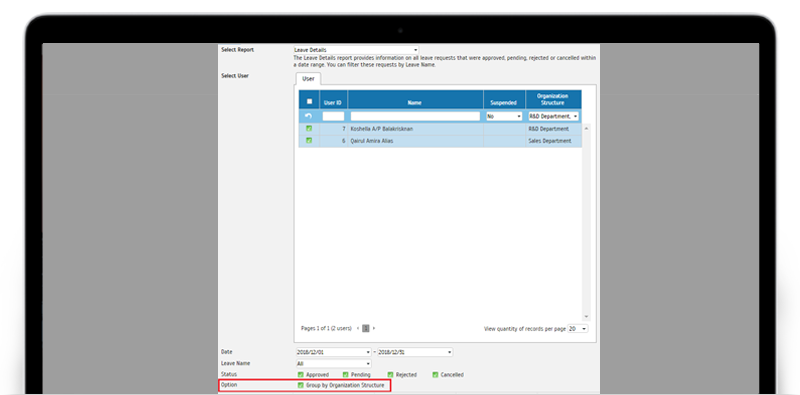Toggle the Cancelled status checkbox
Screen dimensions: 800x395
tap(435, 375)
